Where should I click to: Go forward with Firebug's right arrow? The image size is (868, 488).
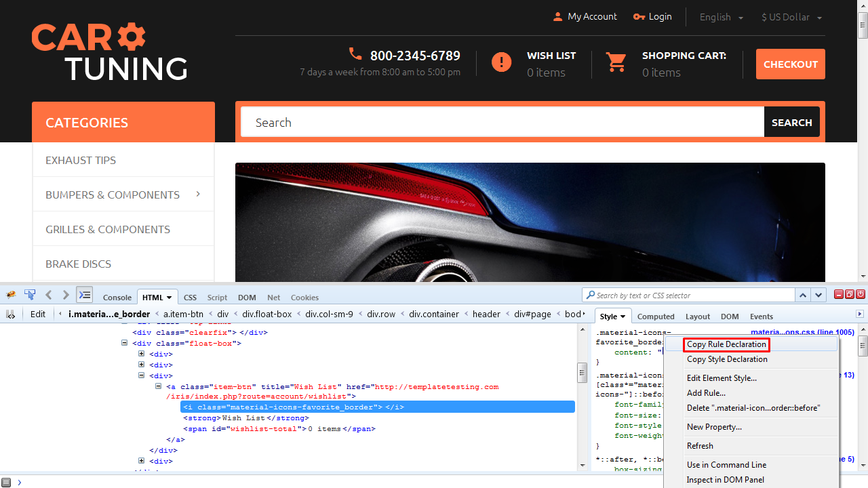[x=66, y=295]
